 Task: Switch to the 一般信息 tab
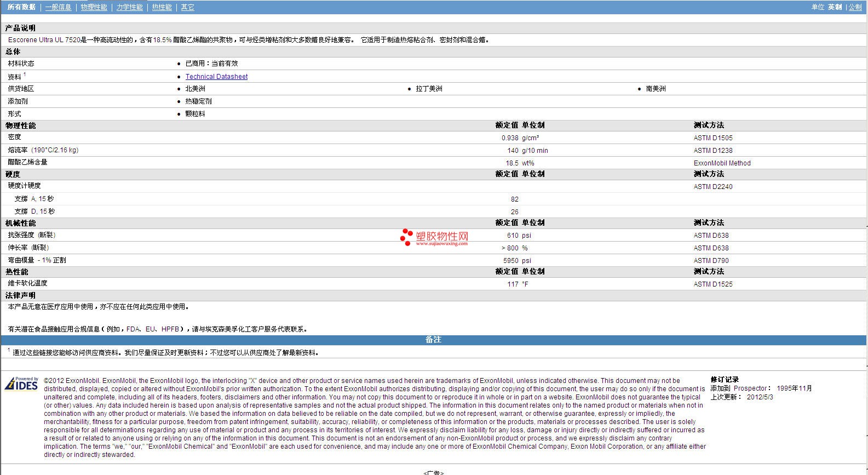pos(58,7)
